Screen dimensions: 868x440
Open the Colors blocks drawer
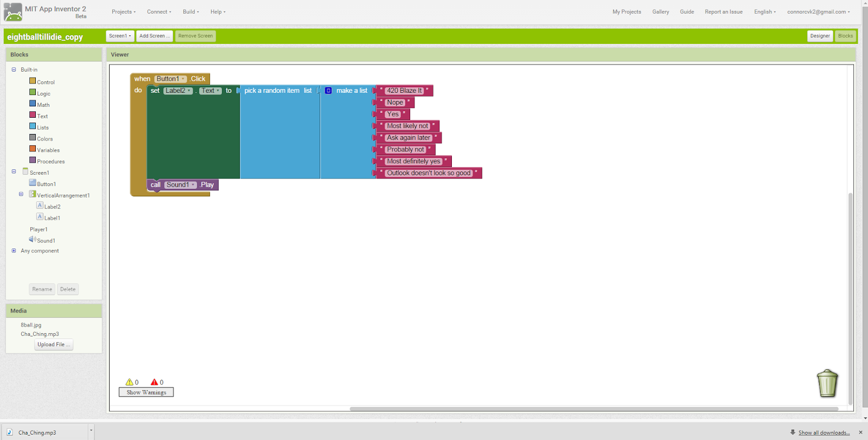[x=45, y=139]
